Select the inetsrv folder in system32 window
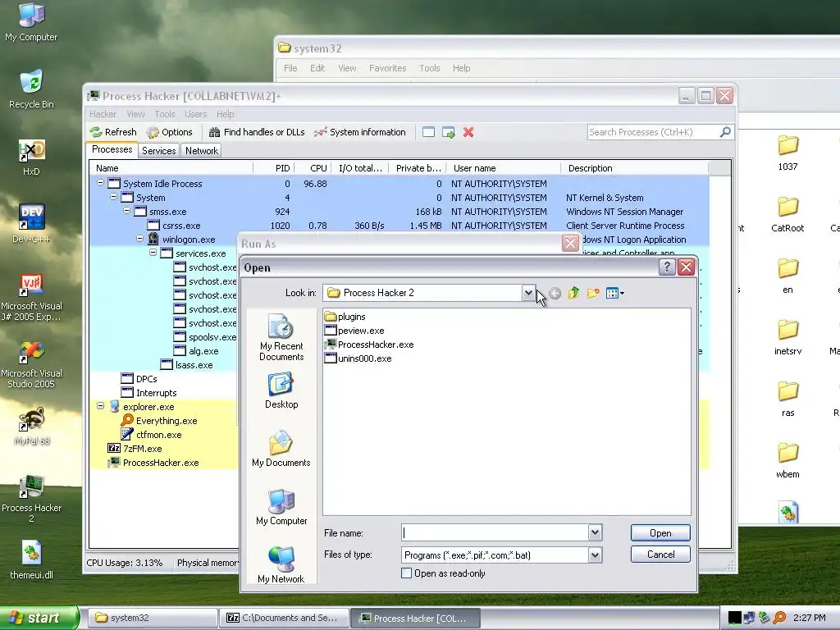The height and width of the screenshot is (630, 840). click(x=787, y=337)
